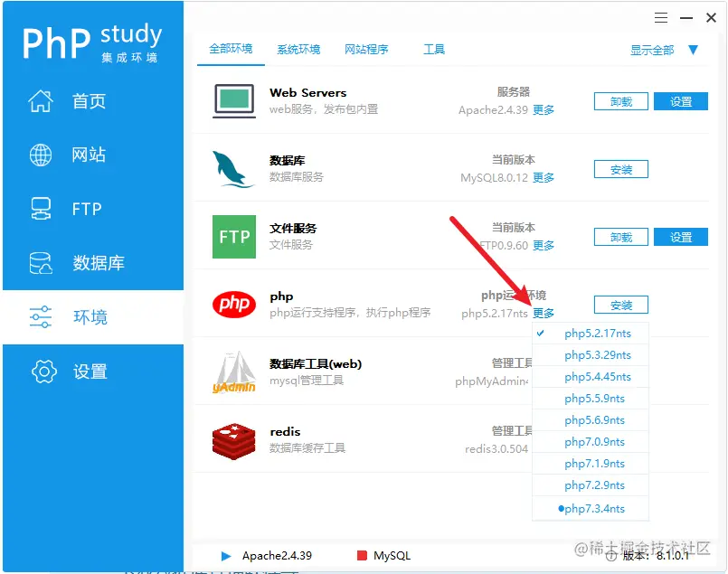Click the redis title text
728x574 pixels.
[285, 431]
